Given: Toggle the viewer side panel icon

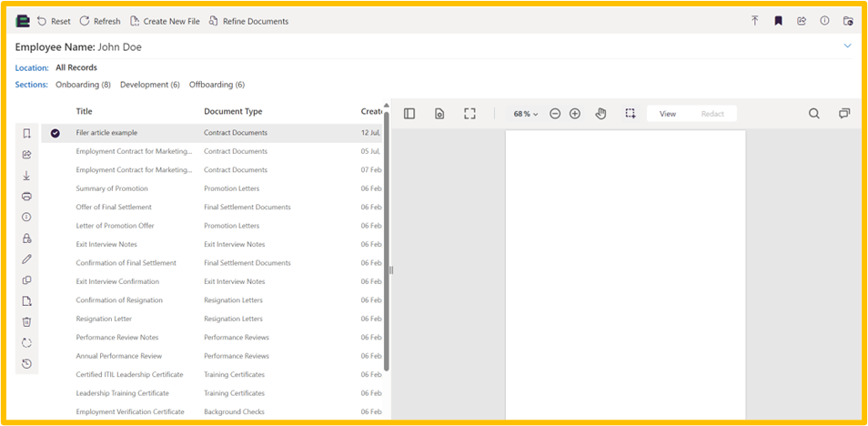Looking at the screenshot, I should point(409,114).
